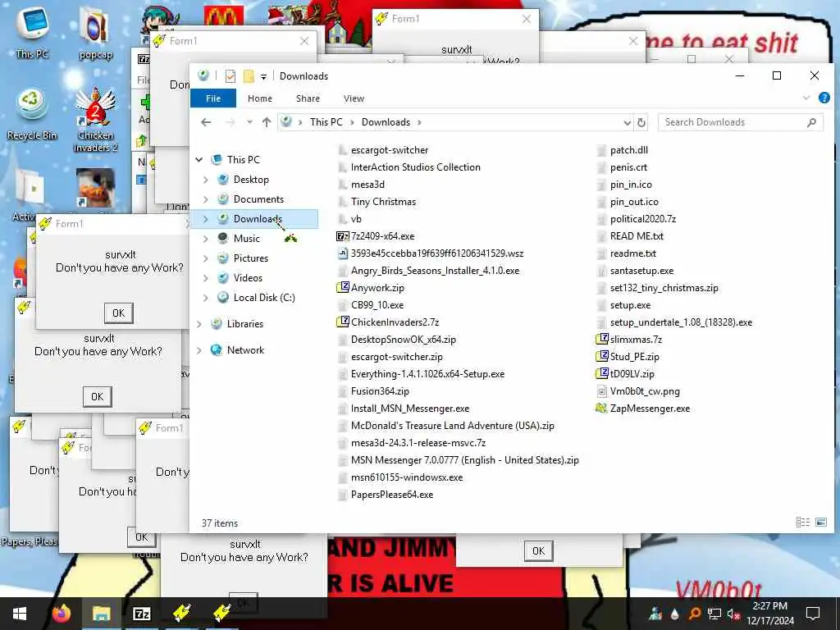Expand Local Disk (C:) tree node
Image resolution: width=840 pixels, height=630 pixels.
pos(206,298)
